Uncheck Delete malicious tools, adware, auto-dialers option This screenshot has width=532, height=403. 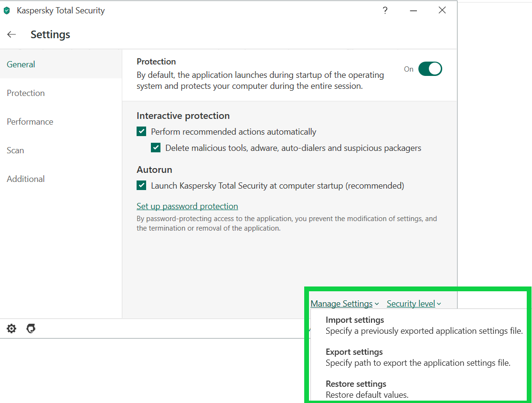[x=156, y=148]
